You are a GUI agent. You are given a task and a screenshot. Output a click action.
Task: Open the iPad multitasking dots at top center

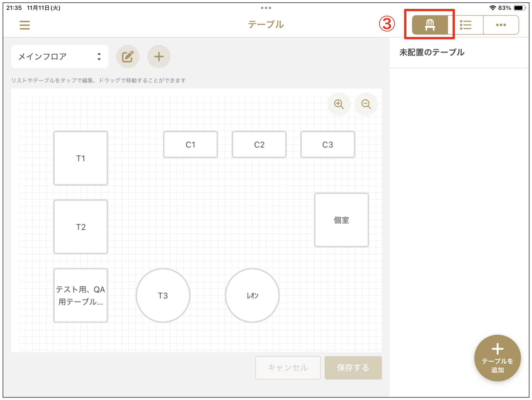tap(266, 8)
